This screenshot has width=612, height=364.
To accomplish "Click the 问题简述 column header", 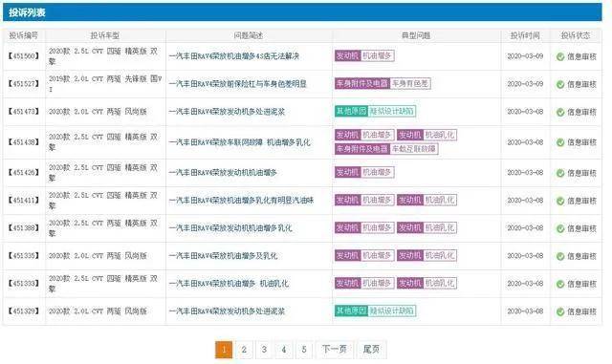I will coord(249,35).
